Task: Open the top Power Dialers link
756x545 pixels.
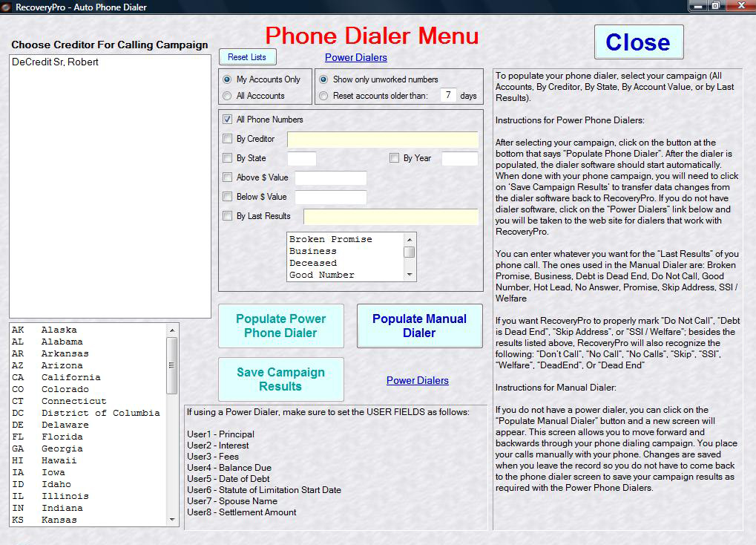Action: coord(356,57)
